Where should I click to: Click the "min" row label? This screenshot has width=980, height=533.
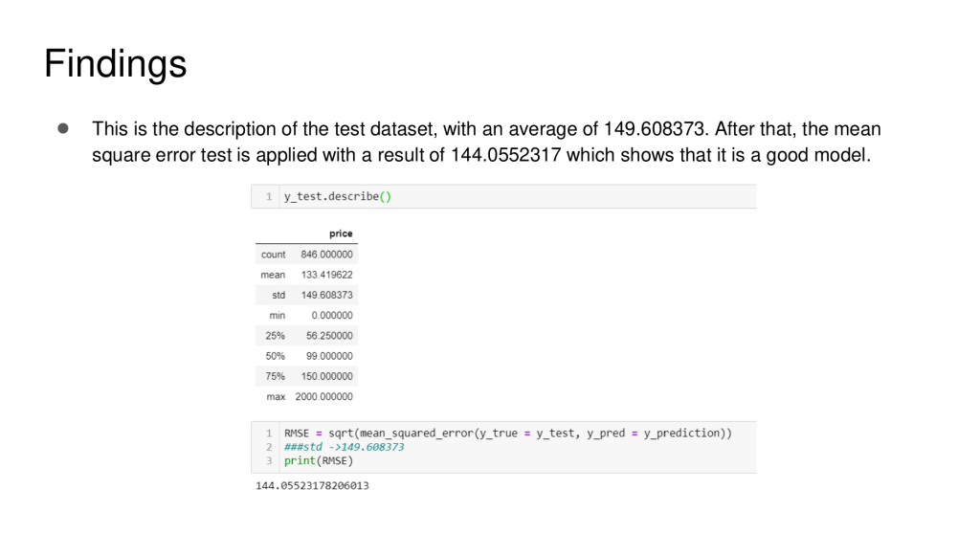tap(278, 315)
